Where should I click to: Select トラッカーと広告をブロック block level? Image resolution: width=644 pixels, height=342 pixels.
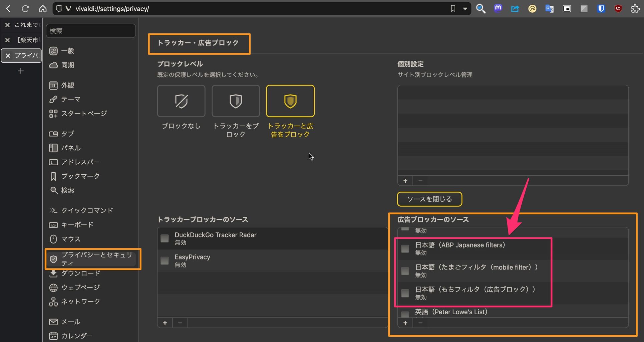click(290, 101)
